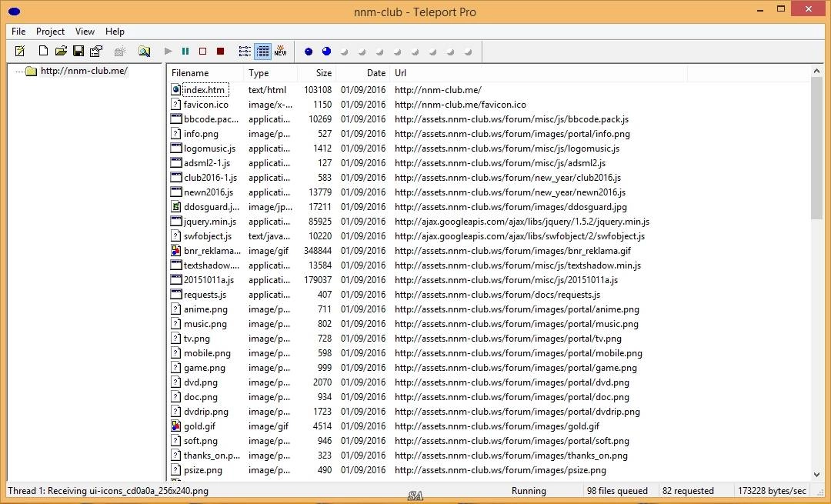Sort the list by Date column
The height and width of the screenshot is (504, 831).
[363, 73]
